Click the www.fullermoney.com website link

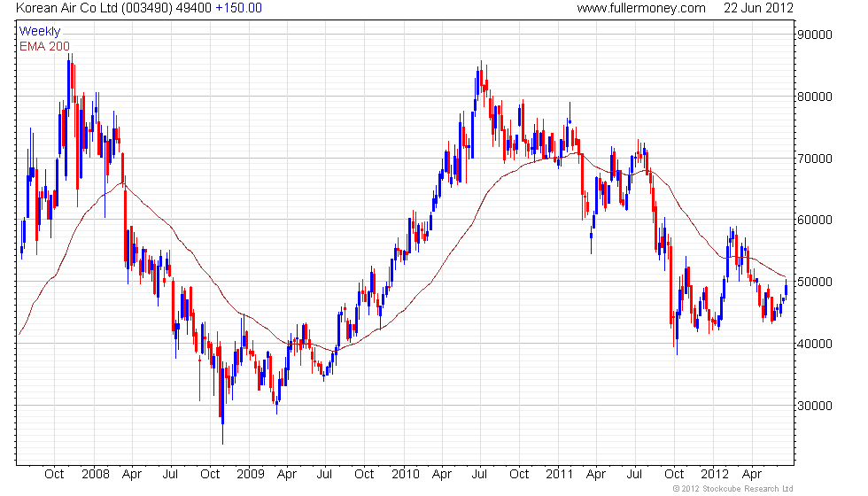(x=640, y=8)
